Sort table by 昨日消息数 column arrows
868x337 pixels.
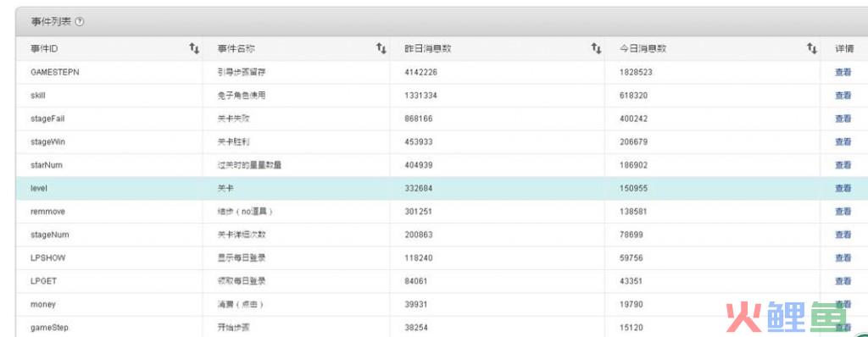coord(596,48)
